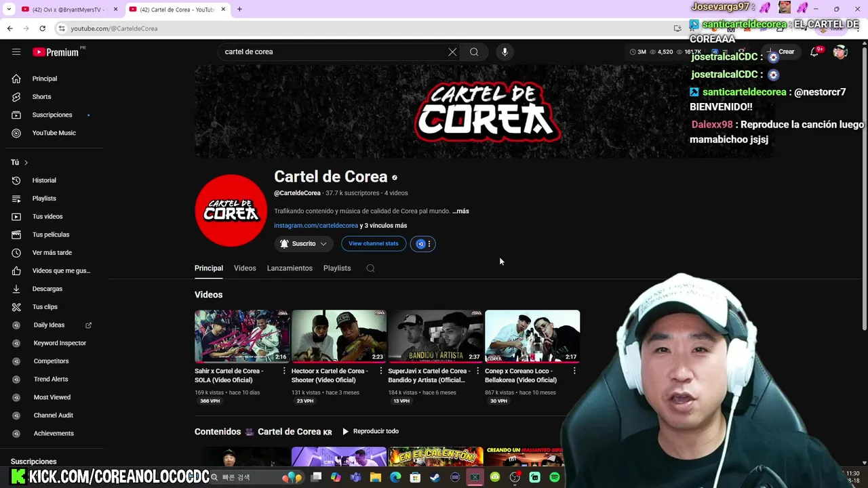Open Most Viewed in the sidebar

click(x=52, y=397)
